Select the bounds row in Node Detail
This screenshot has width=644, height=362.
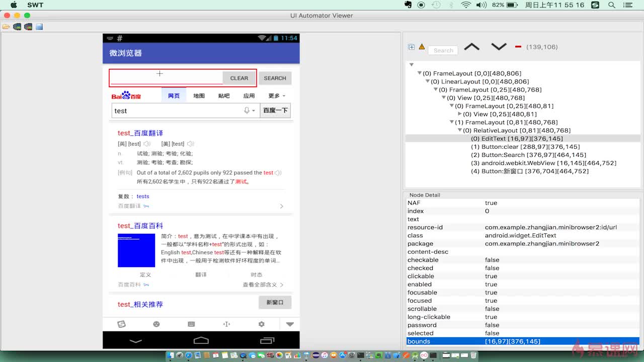[x=523, y=341]
